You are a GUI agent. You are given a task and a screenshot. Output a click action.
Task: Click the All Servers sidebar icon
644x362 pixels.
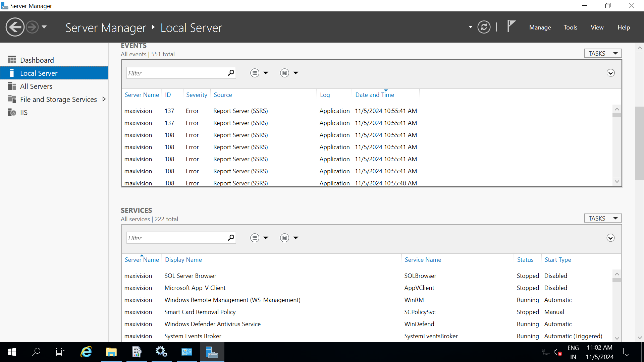12,86
